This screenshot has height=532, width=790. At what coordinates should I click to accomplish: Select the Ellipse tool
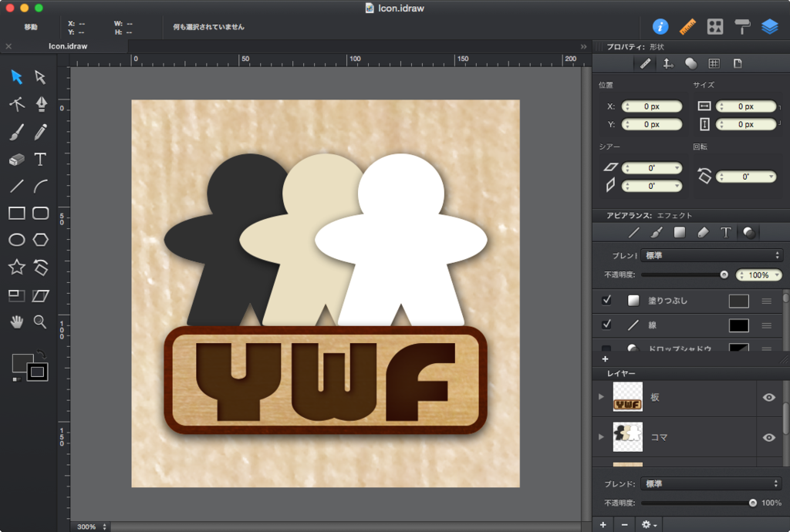point(17,240)
